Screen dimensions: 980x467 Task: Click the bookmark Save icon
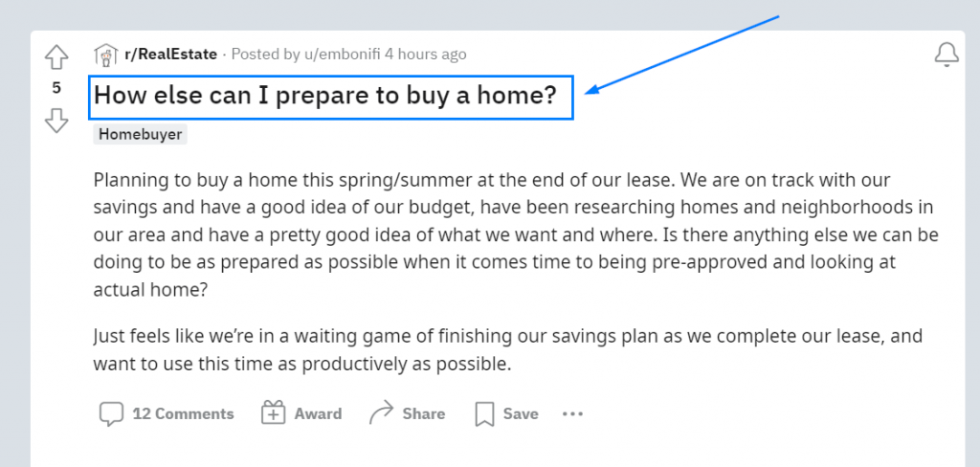tap(484, 413)
